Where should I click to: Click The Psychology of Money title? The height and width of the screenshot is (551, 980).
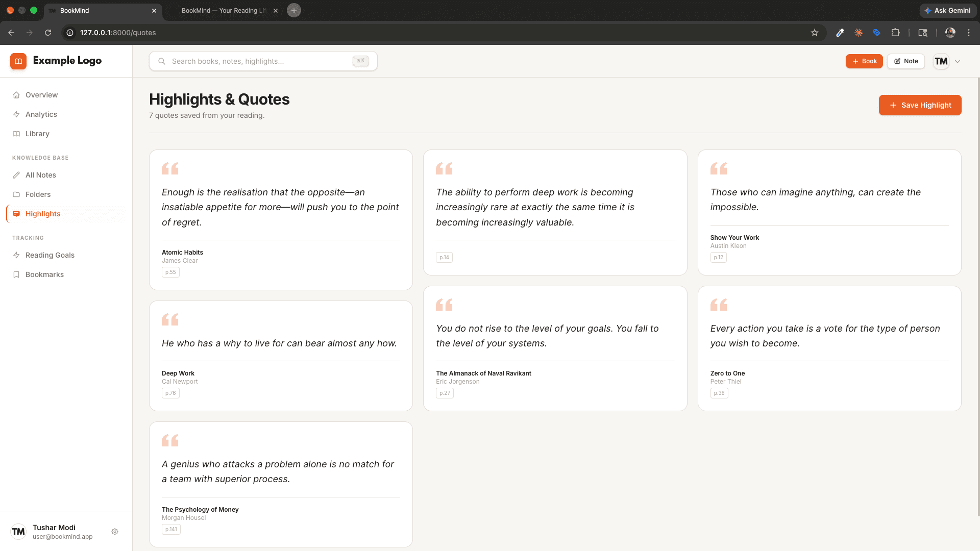click(200, 510)
